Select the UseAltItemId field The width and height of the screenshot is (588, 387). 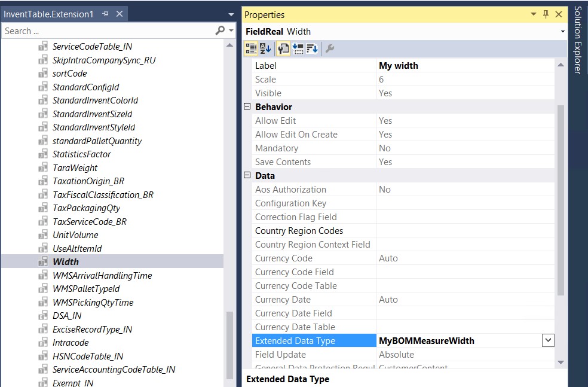77,248
